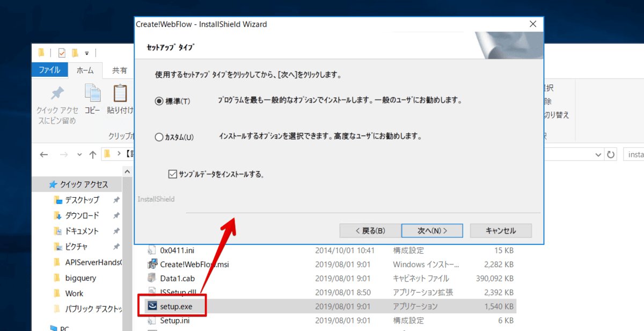
Task: Click the Data1.cab cabinet file icon
Action: 151,278
